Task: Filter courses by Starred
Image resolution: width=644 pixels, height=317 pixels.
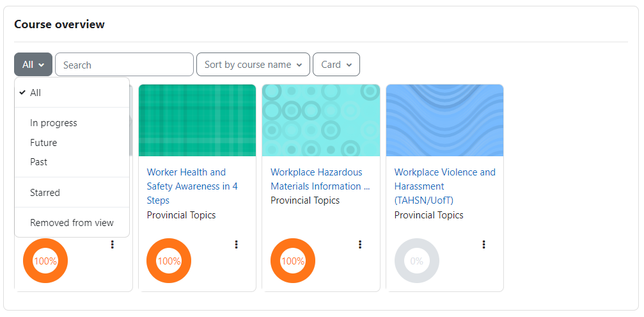Action: pyautogui.click(x=72, y=192)
